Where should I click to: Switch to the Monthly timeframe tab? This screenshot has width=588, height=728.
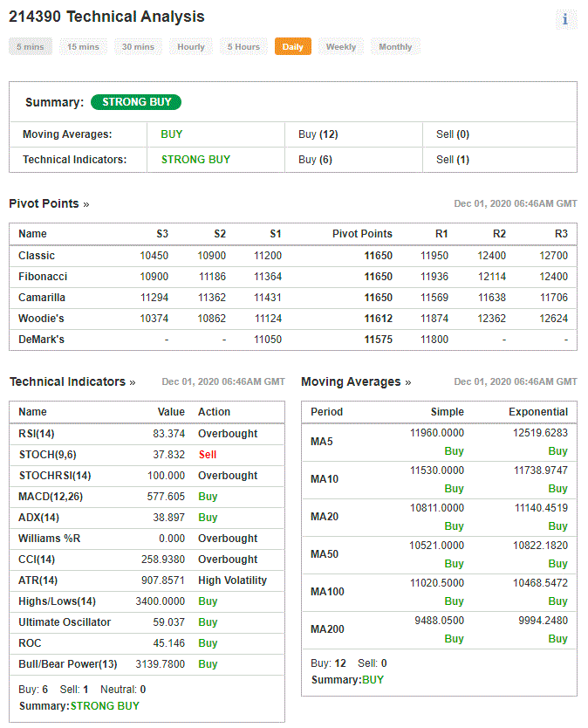(x=395, y=47)
